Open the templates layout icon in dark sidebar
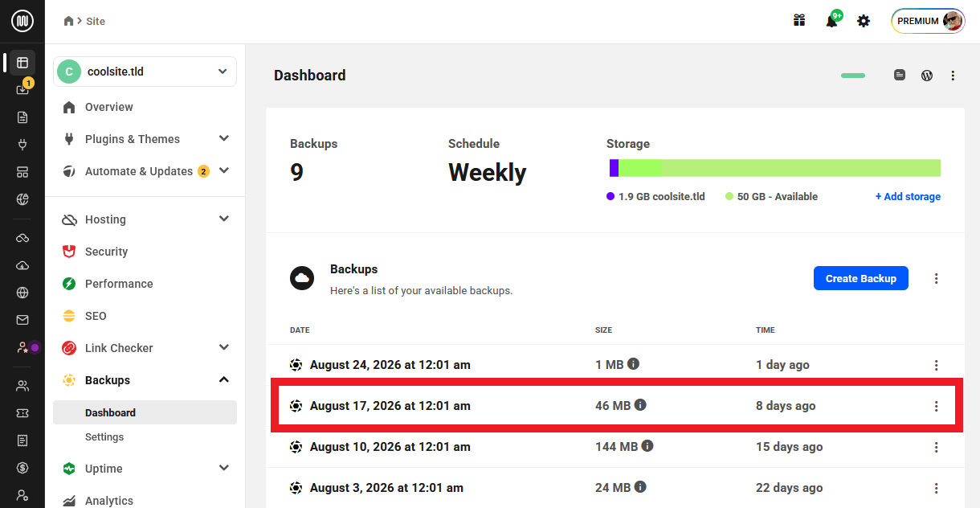 [22, 172]
